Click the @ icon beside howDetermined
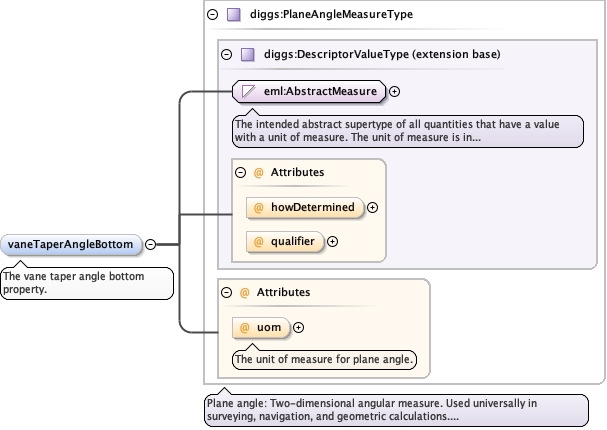This screenshot has width=607, height=430. coord(257,207)
